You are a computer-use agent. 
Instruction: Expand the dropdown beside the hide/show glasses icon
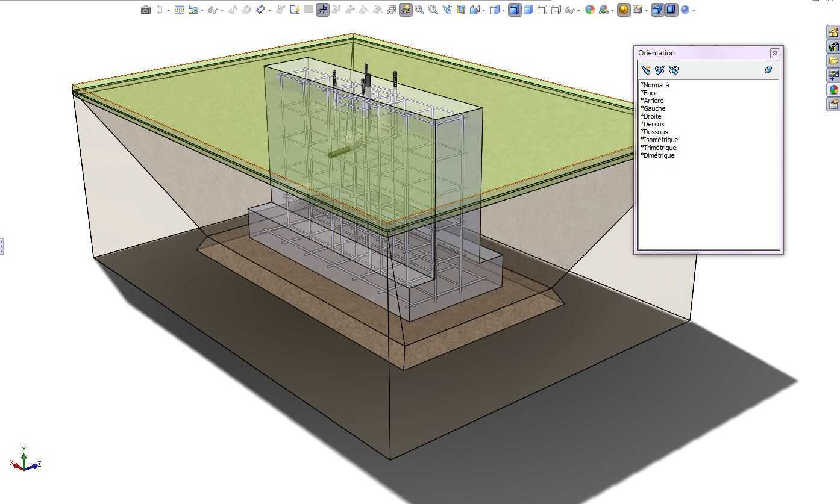click(x=222, y=10)
